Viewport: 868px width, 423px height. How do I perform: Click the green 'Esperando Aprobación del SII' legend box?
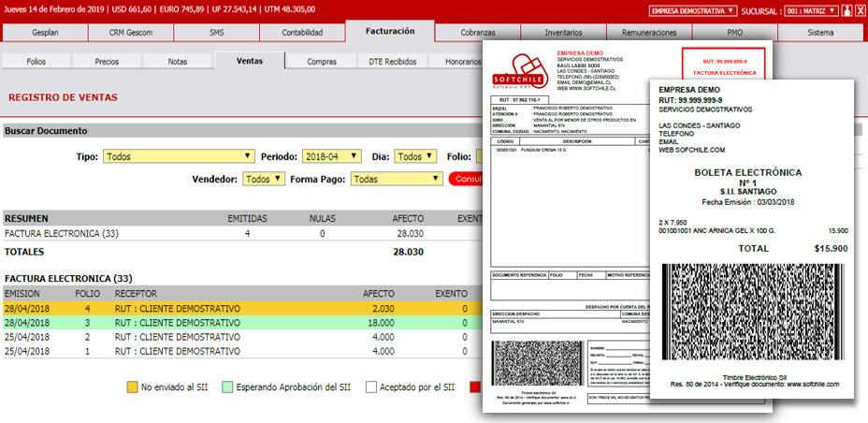coord(227,386)
